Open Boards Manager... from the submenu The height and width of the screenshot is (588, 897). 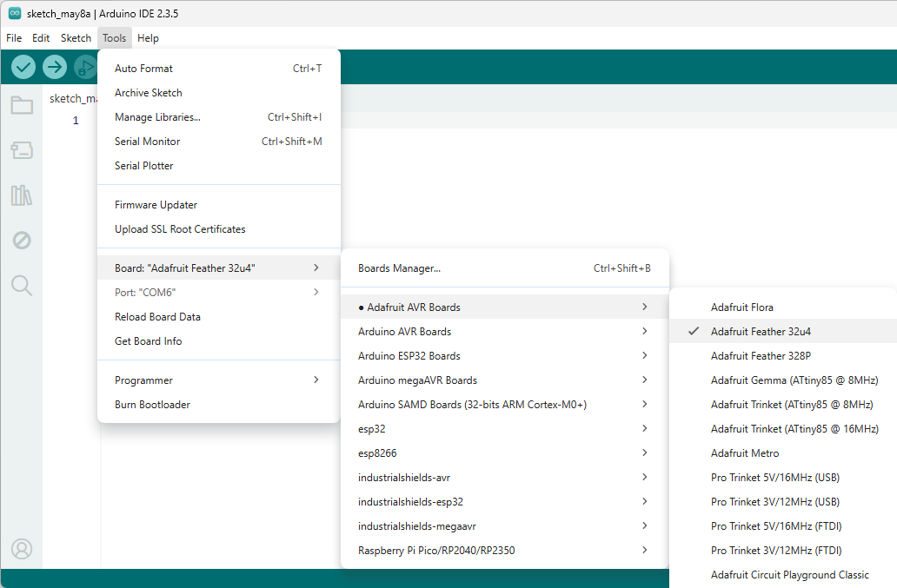504,268
